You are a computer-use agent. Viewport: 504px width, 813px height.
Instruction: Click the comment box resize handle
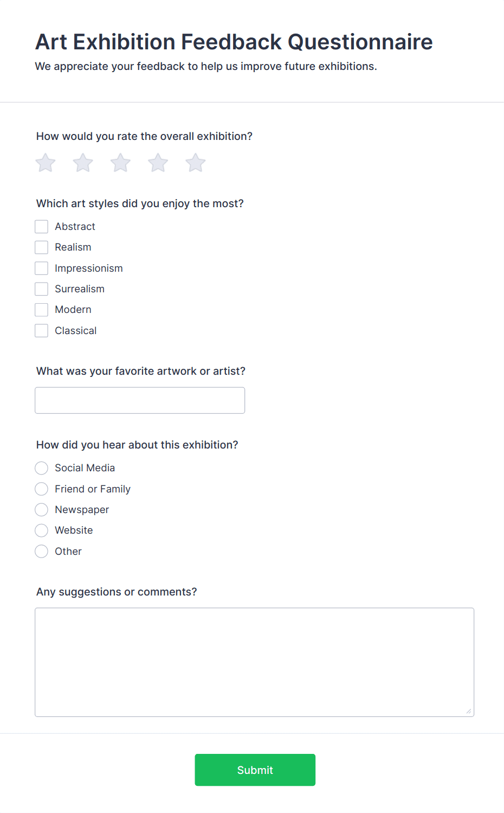(469, 712)
